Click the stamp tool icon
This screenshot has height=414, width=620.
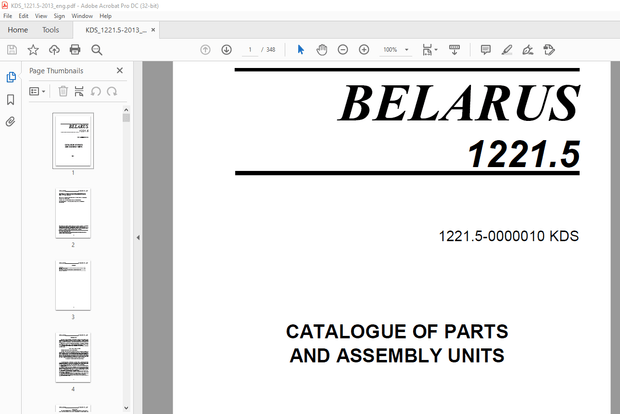[549, 50]
